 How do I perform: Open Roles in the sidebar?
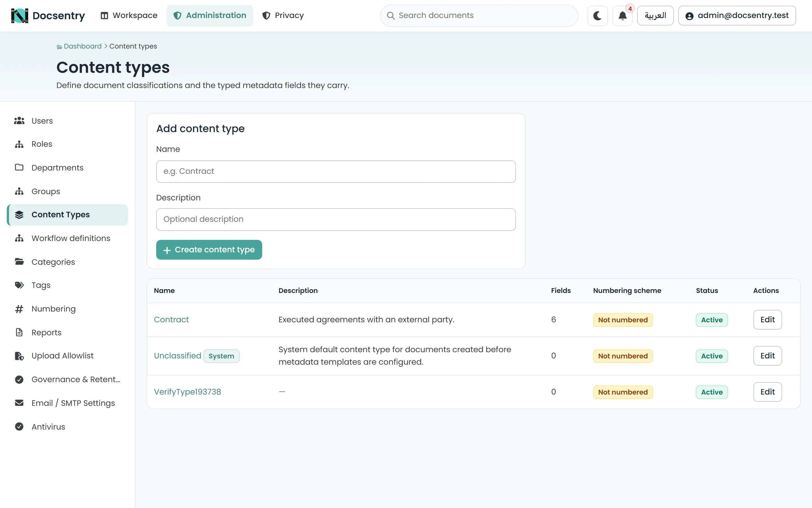point(67,144)
